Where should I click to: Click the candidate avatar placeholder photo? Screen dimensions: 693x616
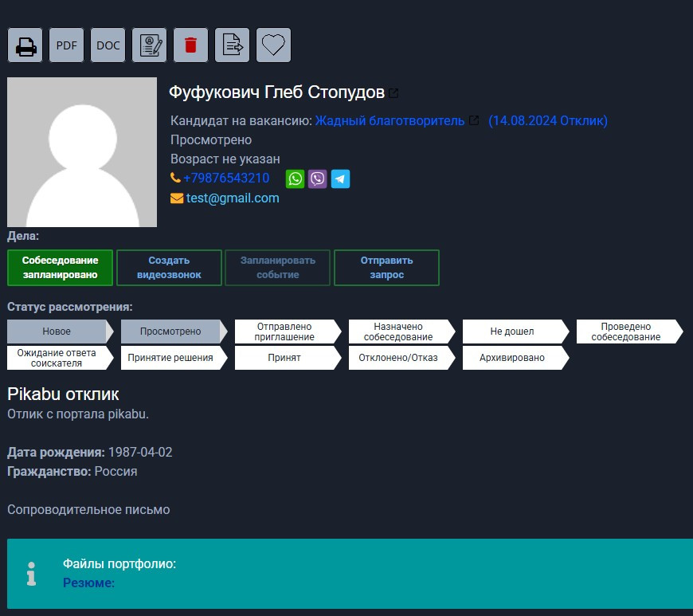pos(82,152)
